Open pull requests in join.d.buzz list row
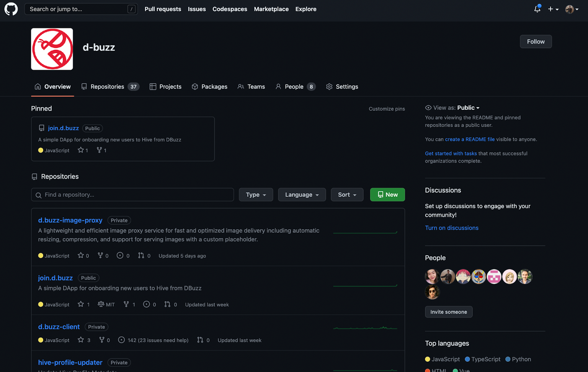The image size is (588, 372). [171, 305]
